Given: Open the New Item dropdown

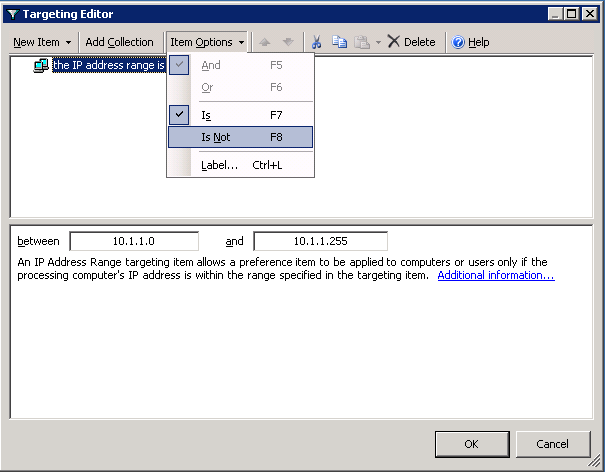Looking at the screenshot, I should (41, 42).
